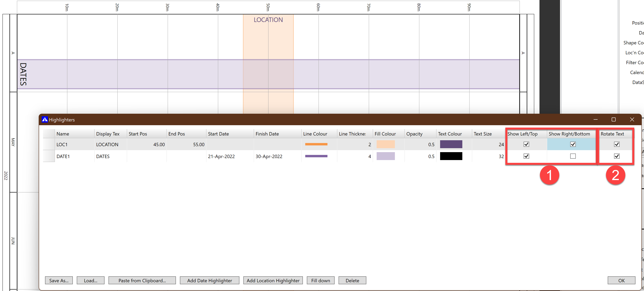Enable Show Right/Bottom for DATE1
This screenshot has width=644, height=291.
coord(573,156)
